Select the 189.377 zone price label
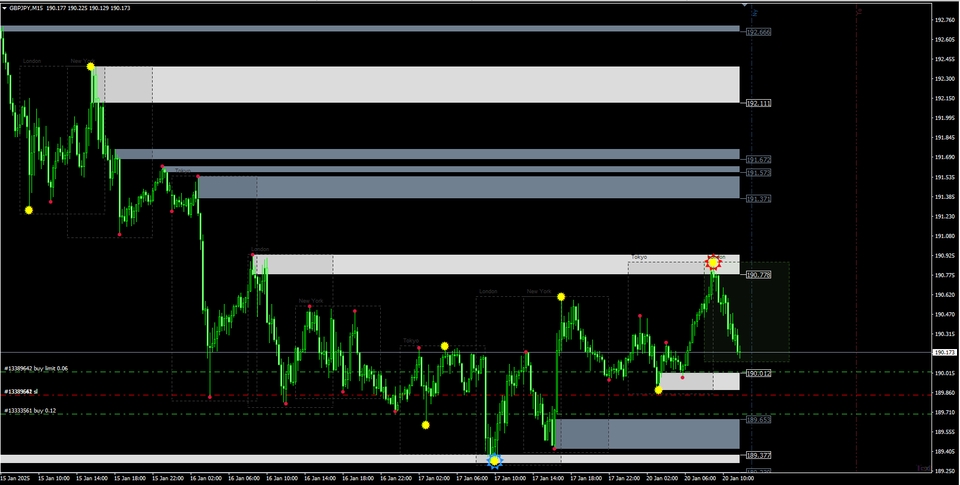Viewport: 960px width, 485px height. click(x=758, y=456)
